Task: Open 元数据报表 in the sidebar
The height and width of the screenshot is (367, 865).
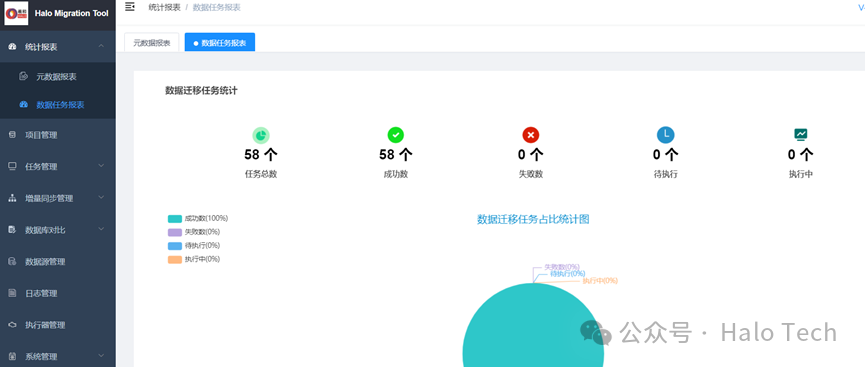Action: tap(58, 77)
